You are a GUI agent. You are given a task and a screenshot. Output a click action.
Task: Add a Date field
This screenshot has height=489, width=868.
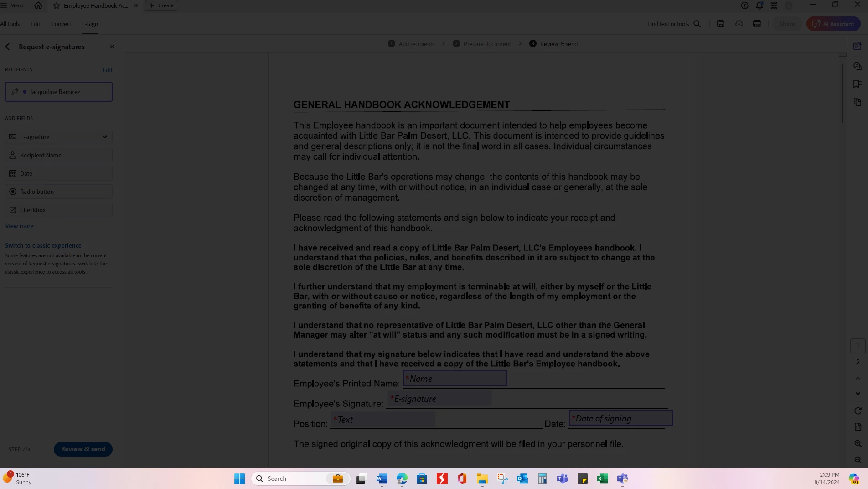pyautogui.click(x=59, y=173)
